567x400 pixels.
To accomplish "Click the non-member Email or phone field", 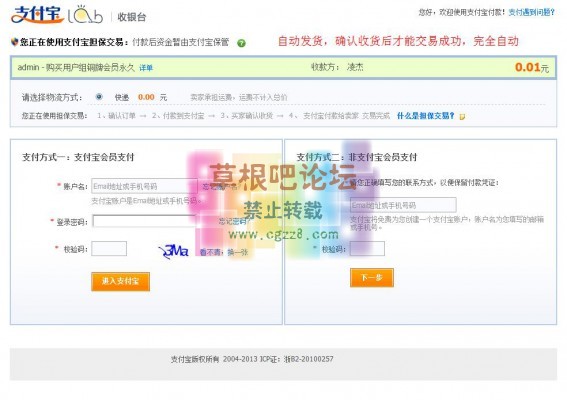I will pyautogui.click(x=403, y=205).
